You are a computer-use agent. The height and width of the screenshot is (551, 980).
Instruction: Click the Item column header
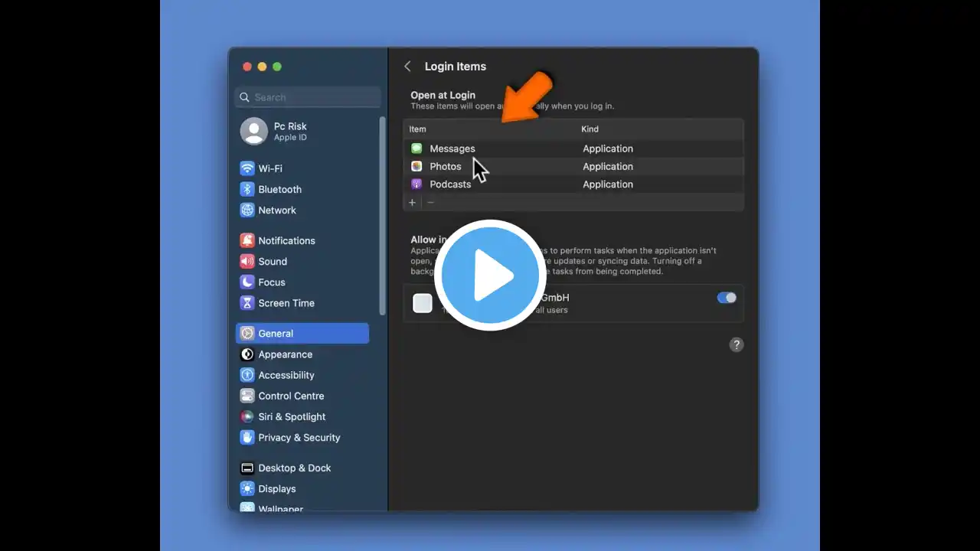pos(417,129)
